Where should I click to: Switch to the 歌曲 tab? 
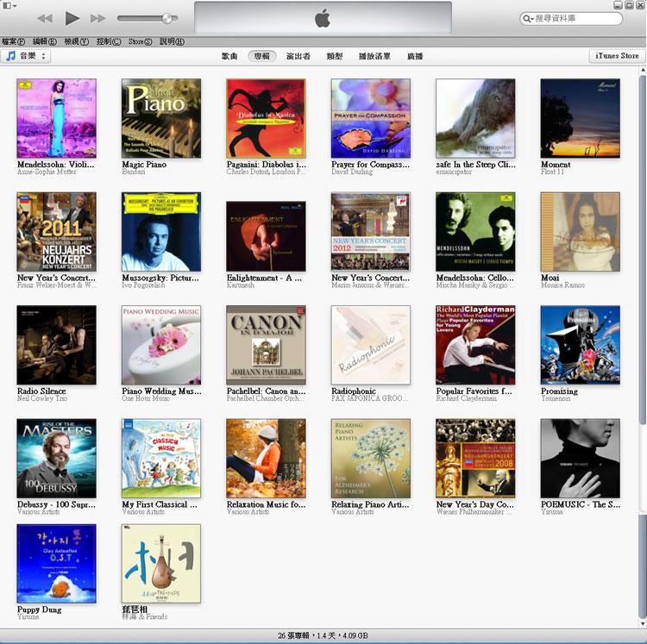pos(229,56)
